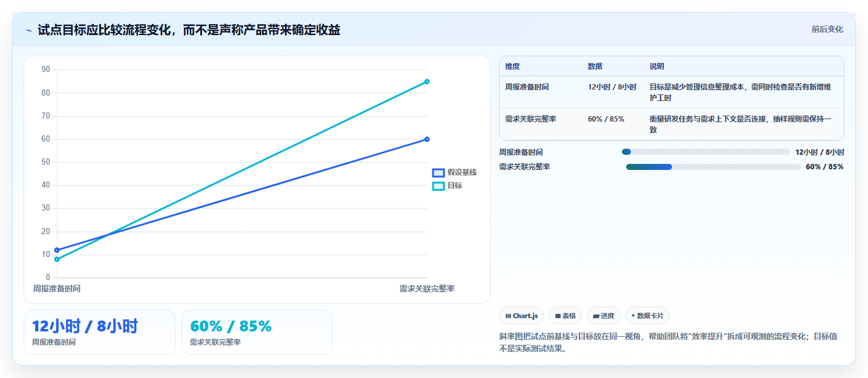Click the 数据卡片 chip
The image size is (868, 378).
647,316
